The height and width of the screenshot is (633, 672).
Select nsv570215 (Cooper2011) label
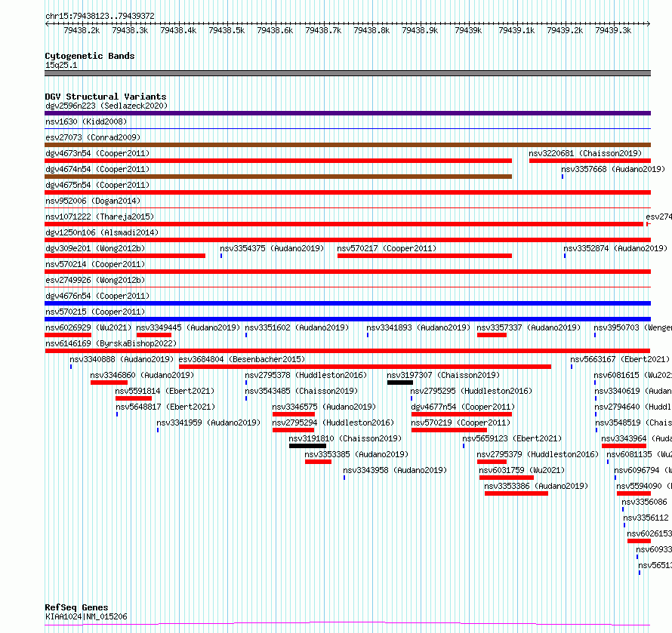pos(95,312)
